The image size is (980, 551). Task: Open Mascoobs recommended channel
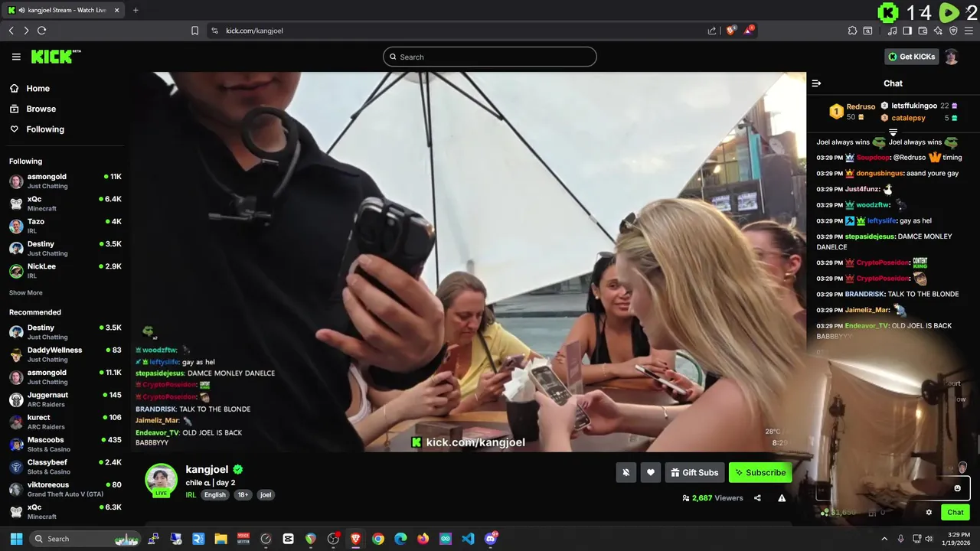tap(65, 445)
